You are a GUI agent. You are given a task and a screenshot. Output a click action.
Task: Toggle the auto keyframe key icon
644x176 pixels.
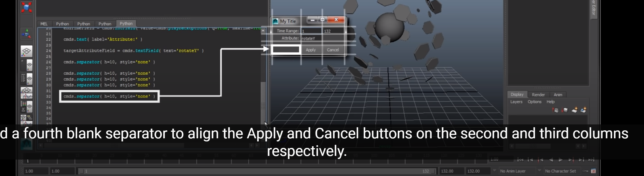click(585, 171)
